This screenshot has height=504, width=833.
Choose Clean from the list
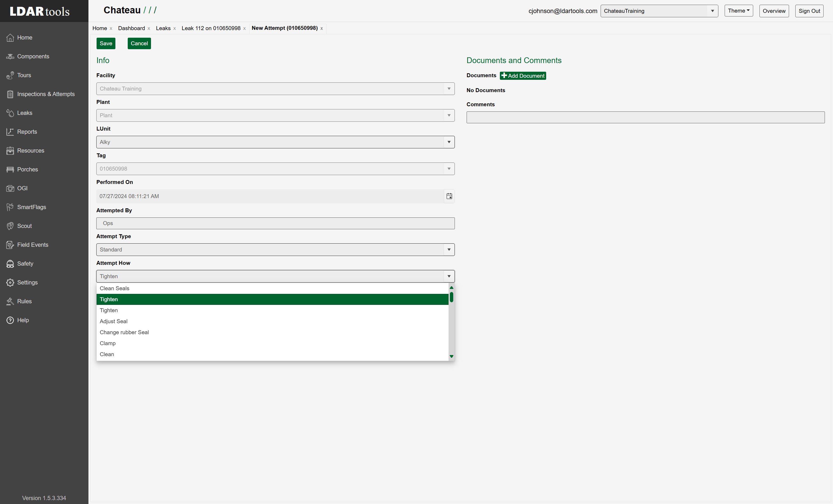pos(272,354)
